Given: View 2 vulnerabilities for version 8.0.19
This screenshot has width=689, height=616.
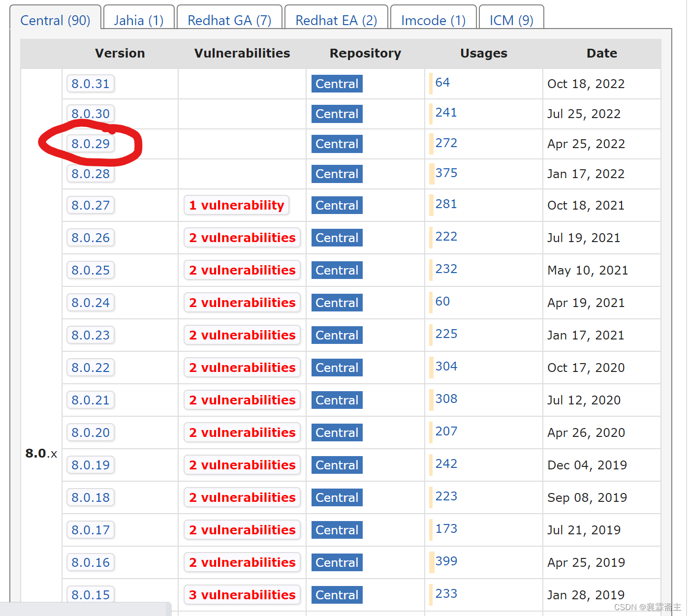Looking at the screenshot, I should pyautogui.click(x=242, y=465).
